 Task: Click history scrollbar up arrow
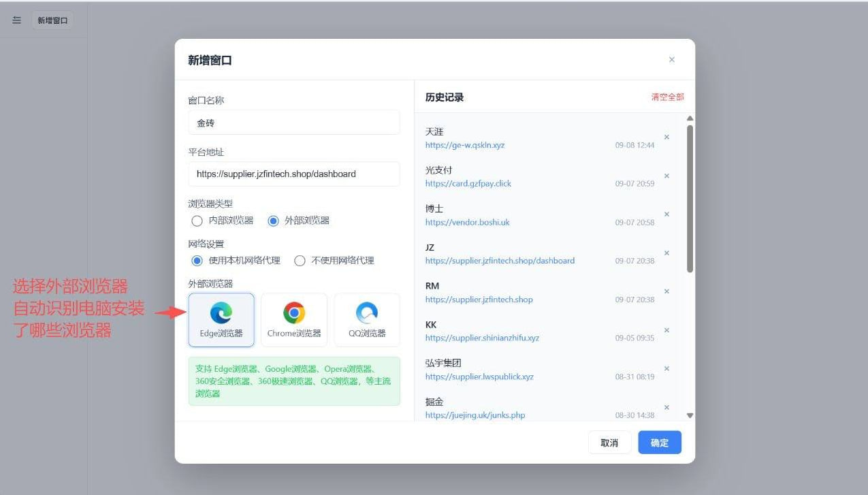tap(690, 118)
